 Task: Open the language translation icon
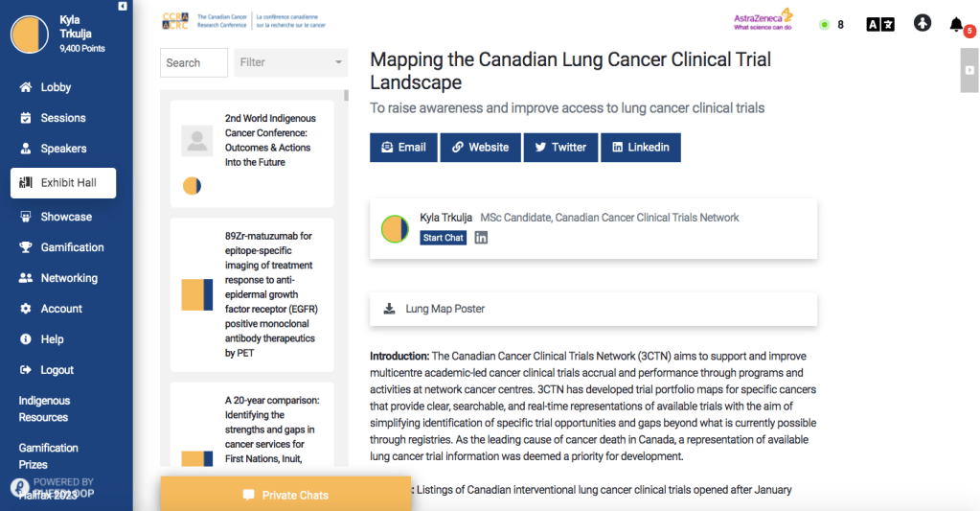point(880,24)
